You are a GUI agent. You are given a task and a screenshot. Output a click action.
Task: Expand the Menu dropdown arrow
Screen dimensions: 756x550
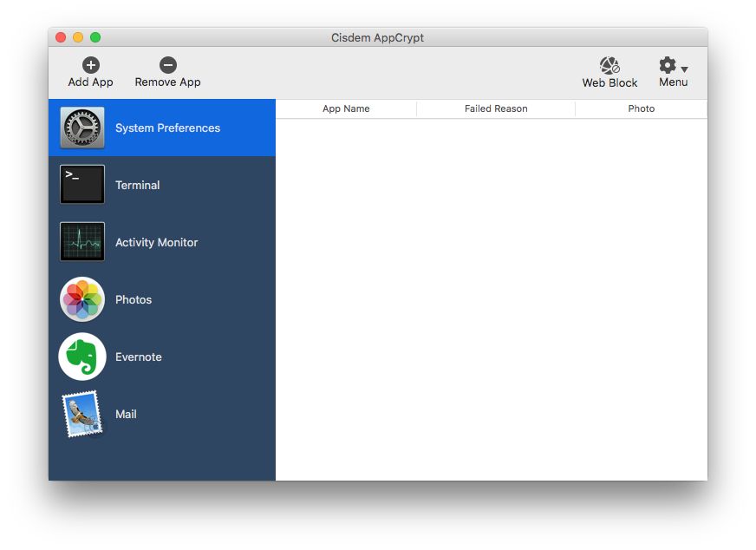coord(684,69)
